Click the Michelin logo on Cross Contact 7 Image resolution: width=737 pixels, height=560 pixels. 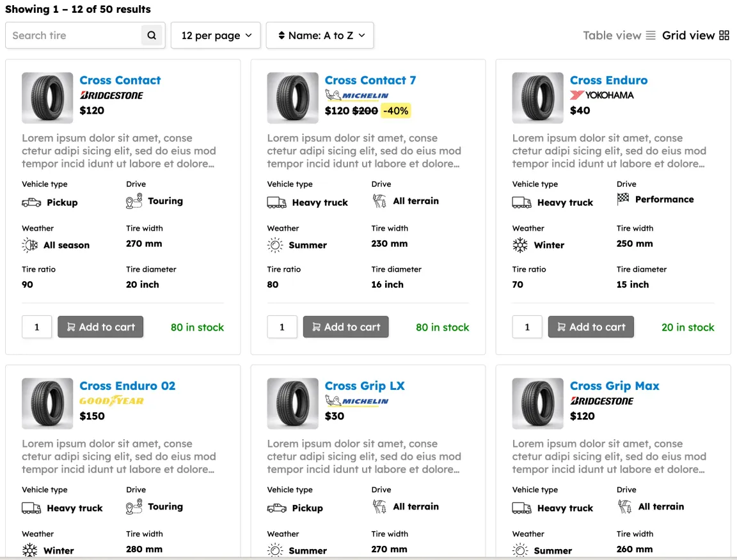(x=356, y=95)
